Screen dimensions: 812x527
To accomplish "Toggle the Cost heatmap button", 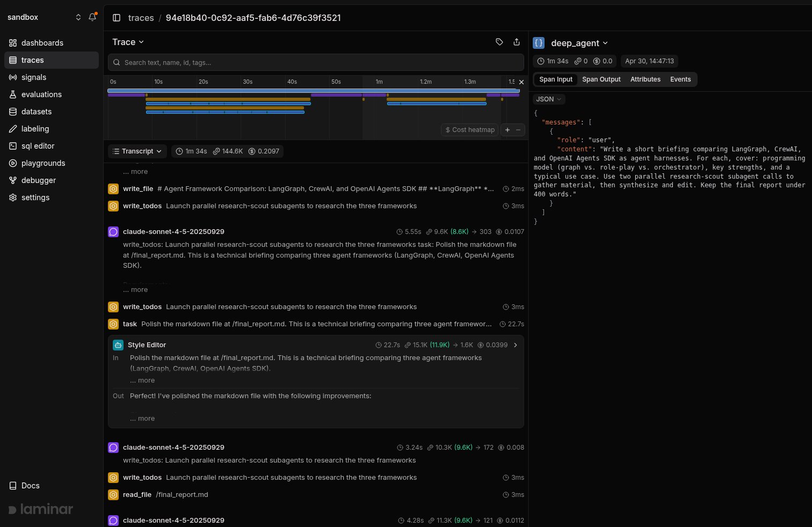I will pyautogui.click(x=470, y=130).
